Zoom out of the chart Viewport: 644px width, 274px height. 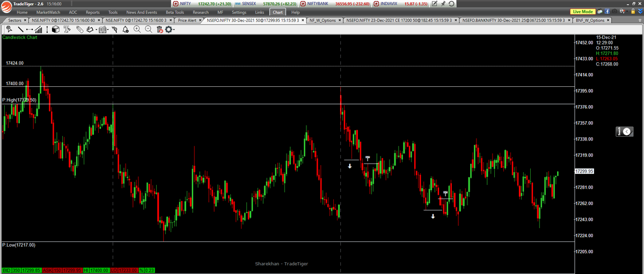(x=149, y=29)
